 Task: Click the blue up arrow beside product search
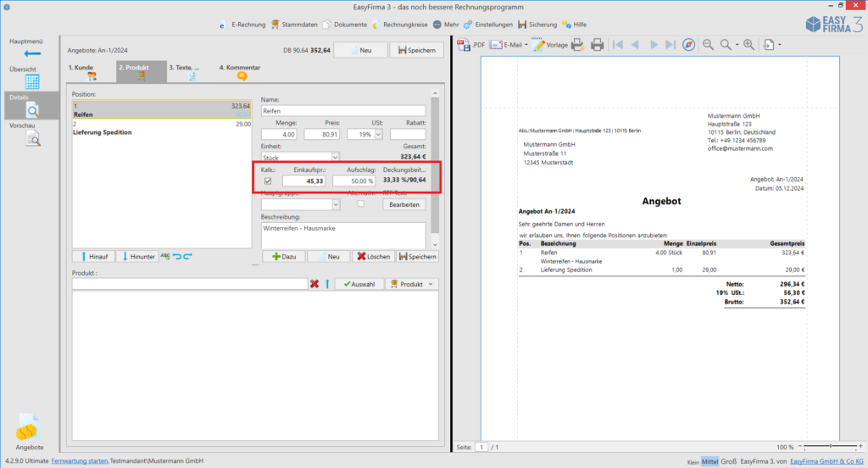327,284
